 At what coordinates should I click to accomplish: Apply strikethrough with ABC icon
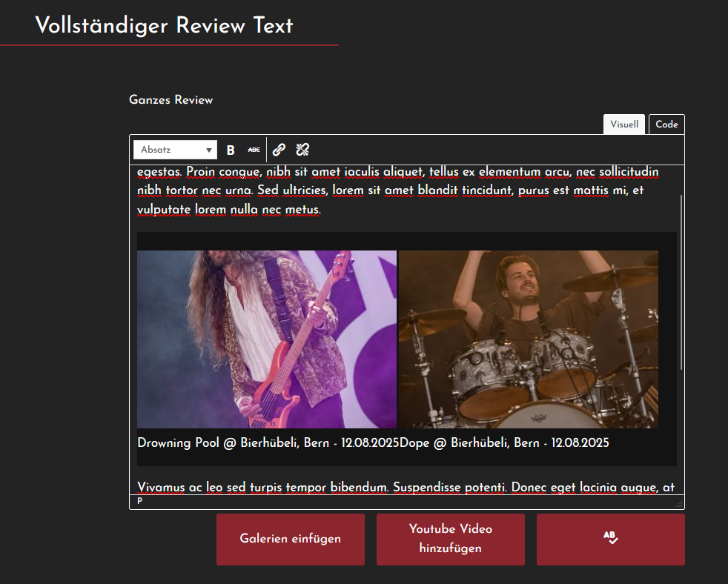click(x=254, y=150)
